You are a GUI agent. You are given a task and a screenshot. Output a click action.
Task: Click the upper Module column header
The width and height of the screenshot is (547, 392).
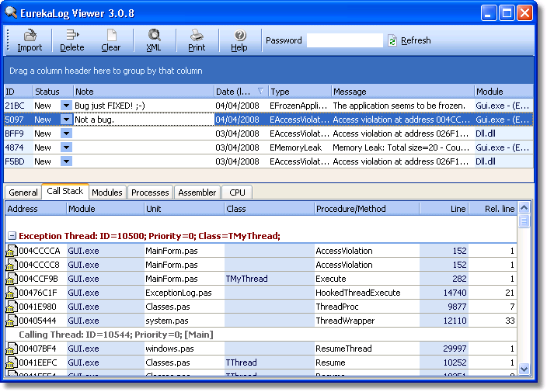click(x=503, y=92)
